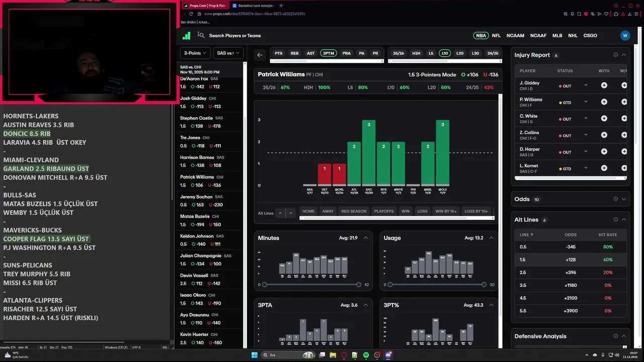
Task: Select the REB stat filter
Action: (295, 53)
